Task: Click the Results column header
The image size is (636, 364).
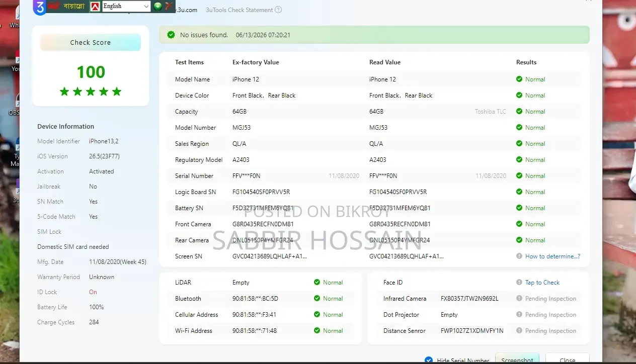Action: tap(526, 62)
